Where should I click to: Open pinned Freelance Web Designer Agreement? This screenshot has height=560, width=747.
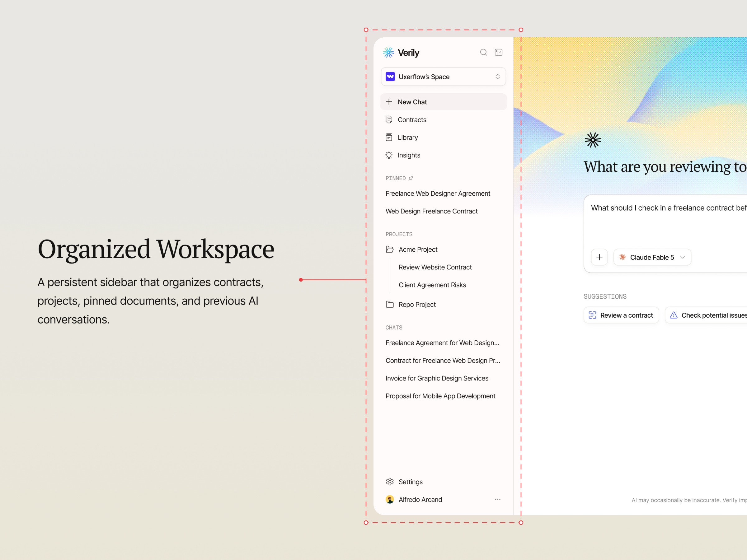438,194
